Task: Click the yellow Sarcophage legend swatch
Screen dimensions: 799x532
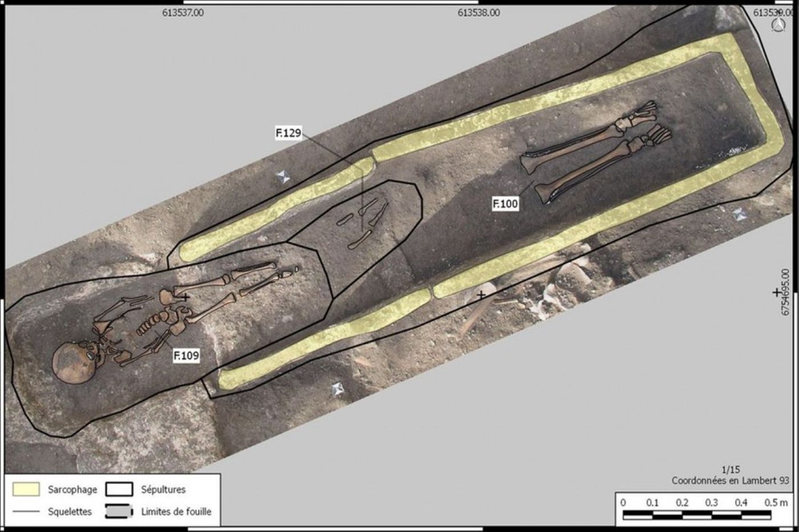Action: coord(26,489)
